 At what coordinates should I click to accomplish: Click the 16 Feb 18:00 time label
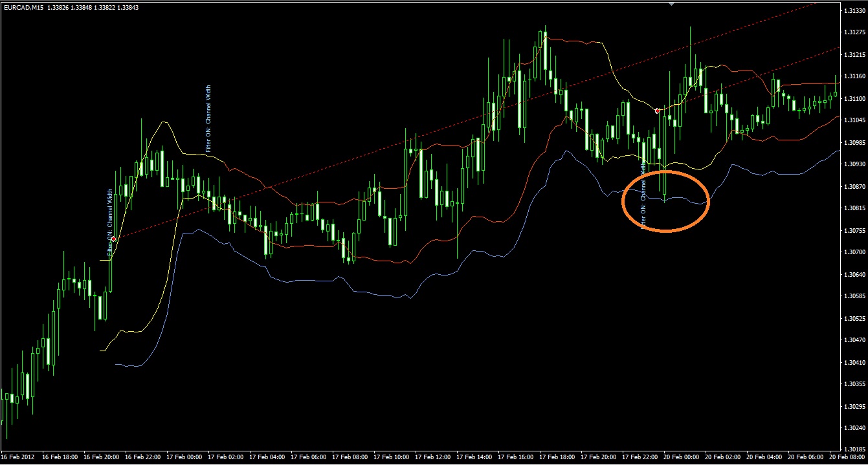tap(61, 457)
